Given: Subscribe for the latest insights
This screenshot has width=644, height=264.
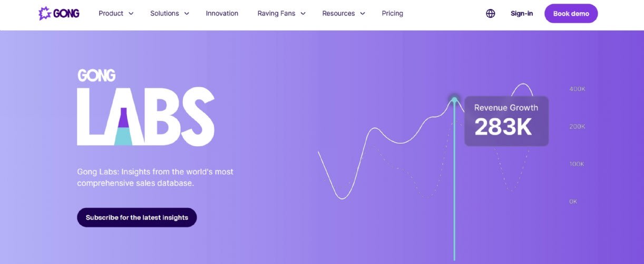Looking at the screenshot, I should click(x=137, y=218).
